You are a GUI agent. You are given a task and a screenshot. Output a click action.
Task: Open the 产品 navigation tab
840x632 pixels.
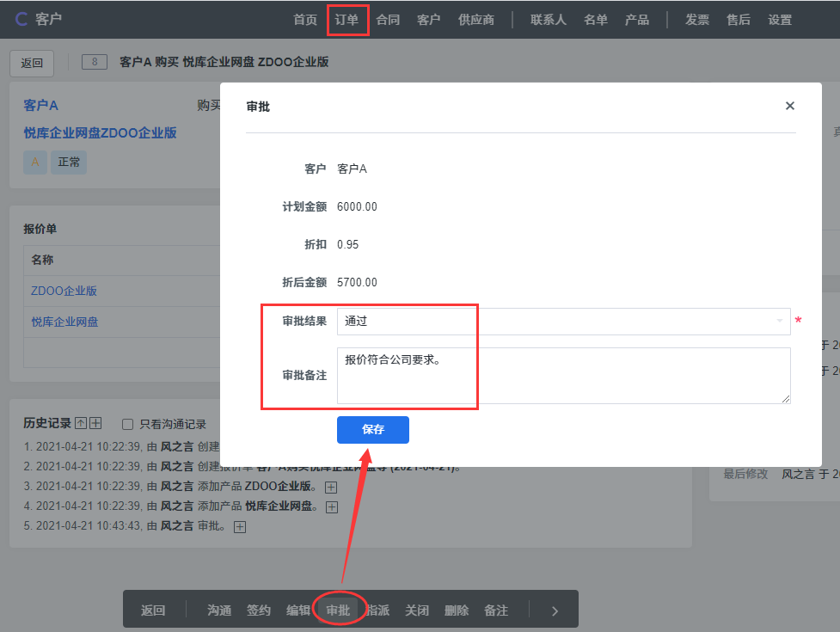click(x=637, y=20)
